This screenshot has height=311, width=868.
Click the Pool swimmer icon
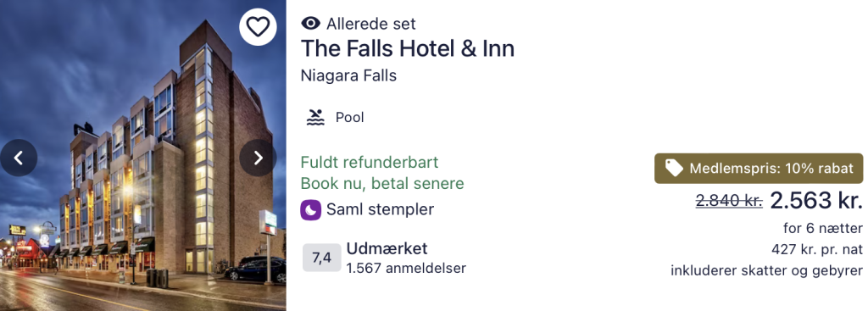315,117
